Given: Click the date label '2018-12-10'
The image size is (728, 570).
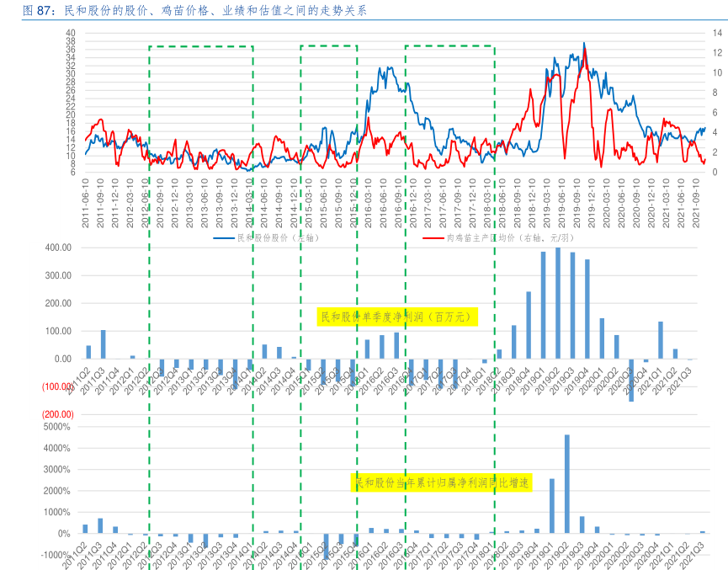Looking at the screenshot, I should 532,203.
